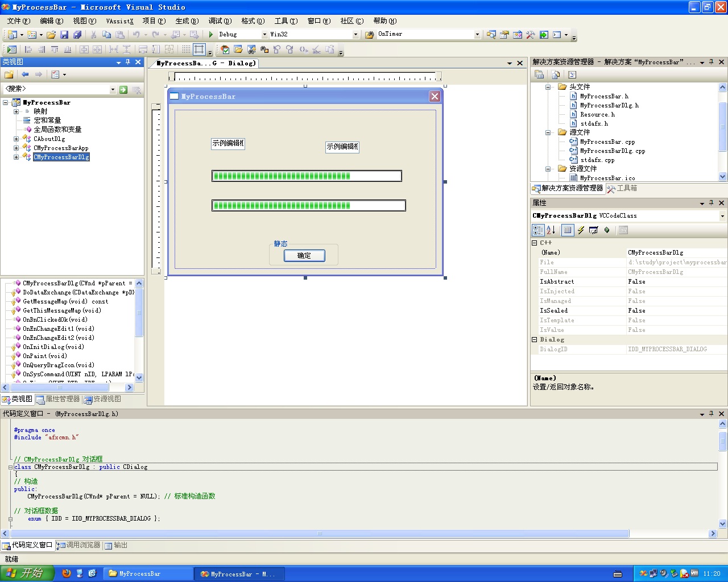Switch to 资源视图 tab

click(102, 399)
